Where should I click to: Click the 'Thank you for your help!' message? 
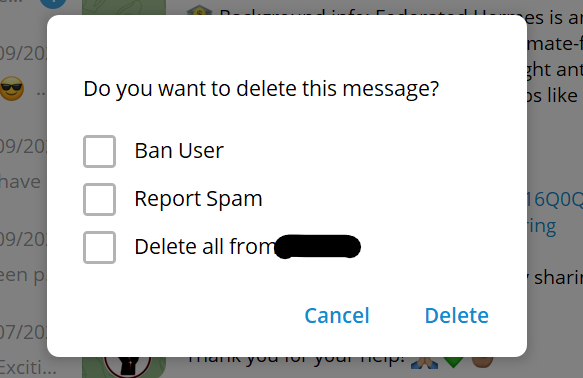tap(296, 361)
